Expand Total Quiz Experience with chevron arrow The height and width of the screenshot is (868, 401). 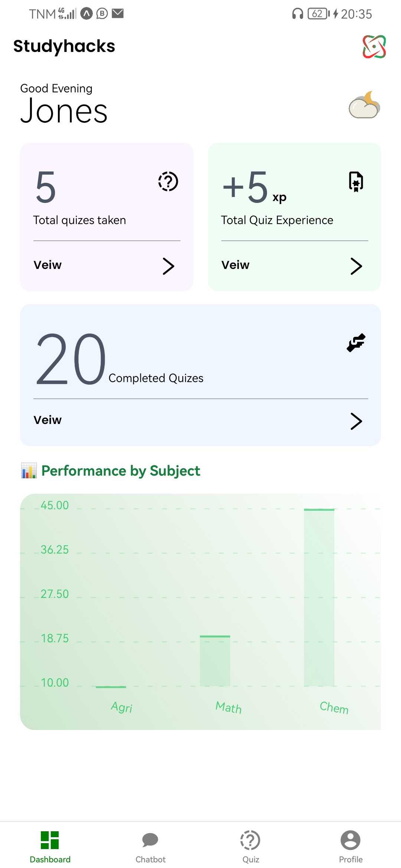point(356,266)
